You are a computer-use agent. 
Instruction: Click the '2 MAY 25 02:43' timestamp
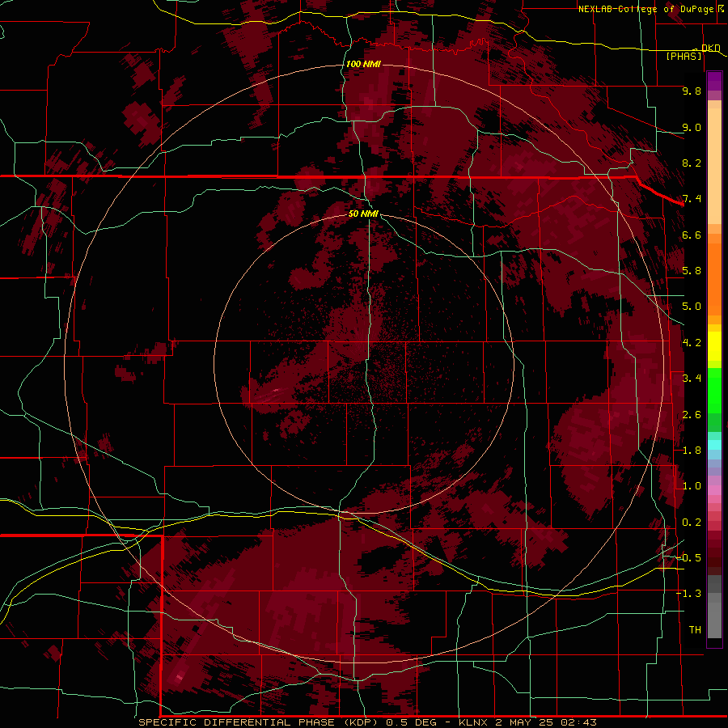tap(546, 722)
